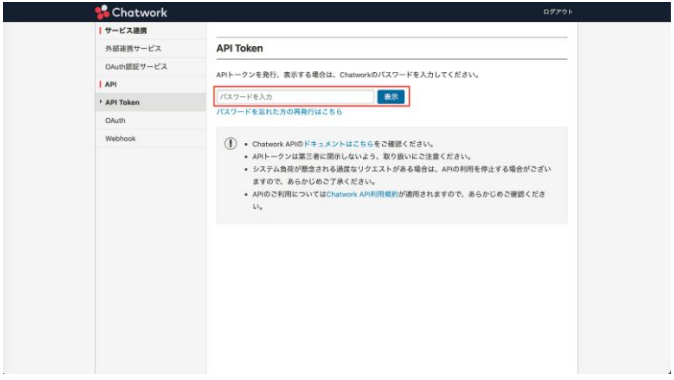Click the ログアウト logout link
The image size is (674, 380).
[x=558, y=12]
